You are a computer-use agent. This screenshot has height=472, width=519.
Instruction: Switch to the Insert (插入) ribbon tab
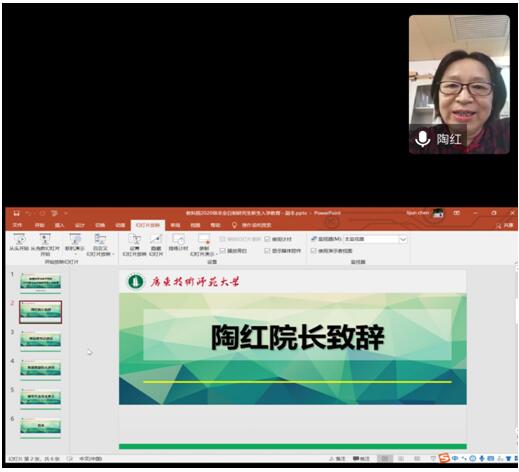(x=59, y=225)
